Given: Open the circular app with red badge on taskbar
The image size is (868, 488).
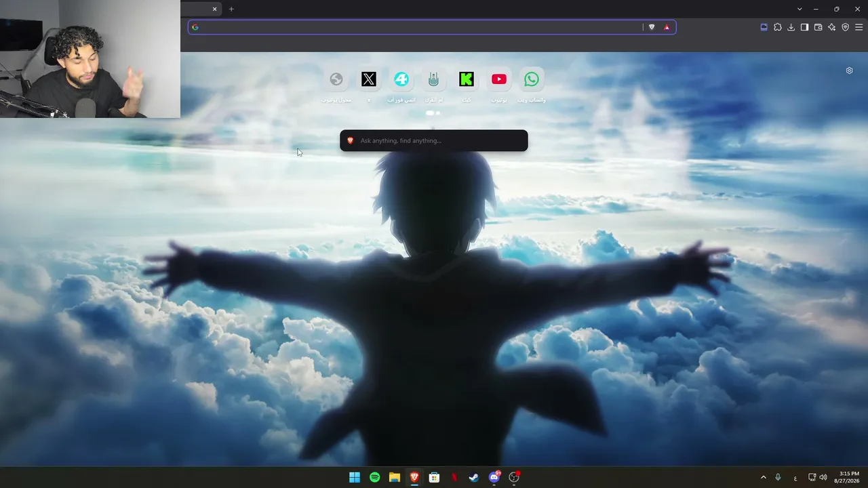Looking at the screenshot, I should pyautogui.click(x=514, y=477).
